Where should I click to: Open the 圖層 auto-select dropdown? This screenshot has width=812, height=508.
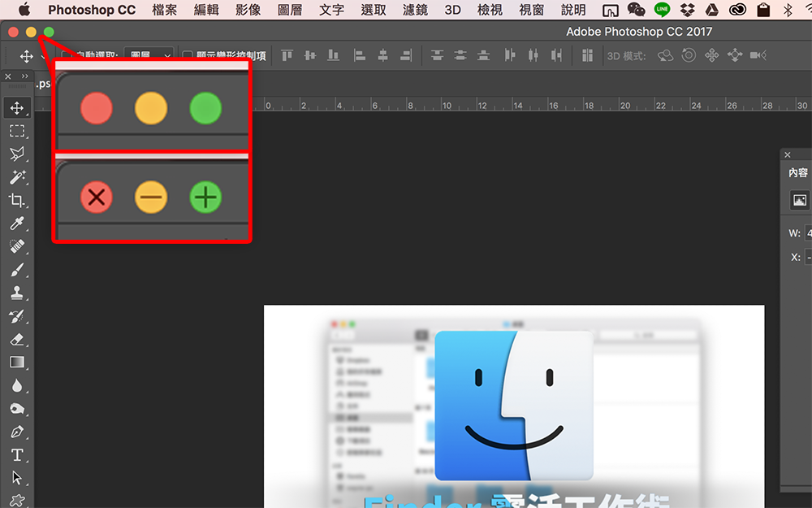149,55
